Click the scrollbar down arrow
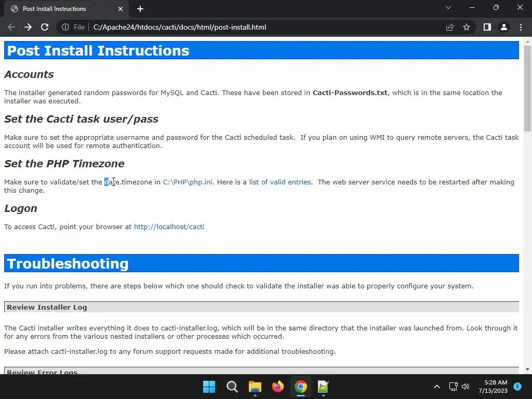 pyautogui.click(x=527, y=369)
